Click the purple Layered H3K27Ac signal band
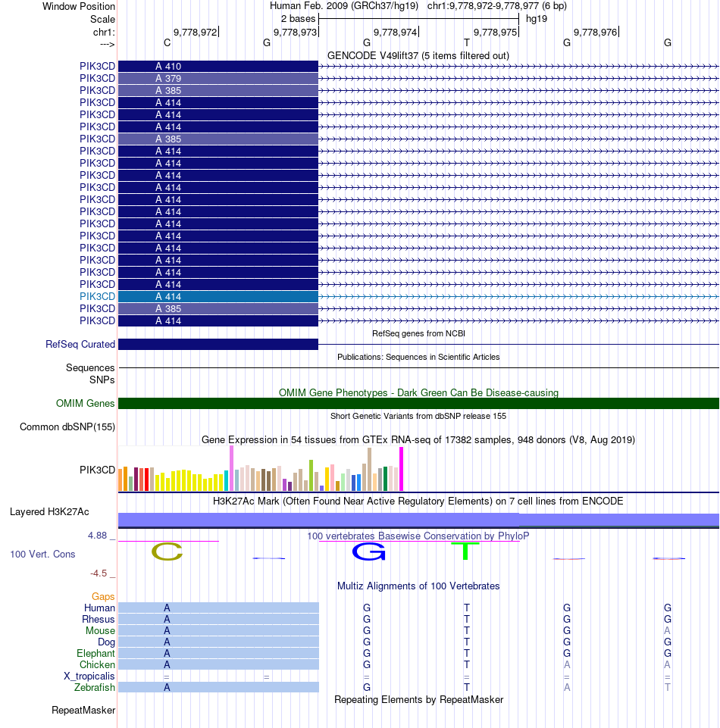The height and width of the screenshot is (728, 720). (x=418, y=520)
